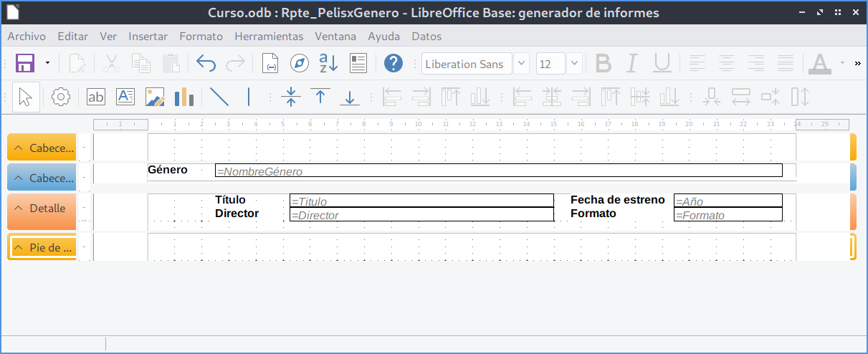Select the Chart insertion tool
The image size is (868, 354).
tap(184, 97)
